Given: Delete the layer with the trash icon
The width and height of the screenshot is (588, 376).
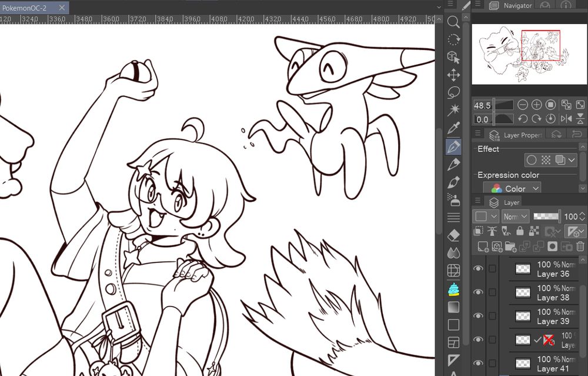Looking at the screenshot, I should pyautogui.click(x=580, y=247).
